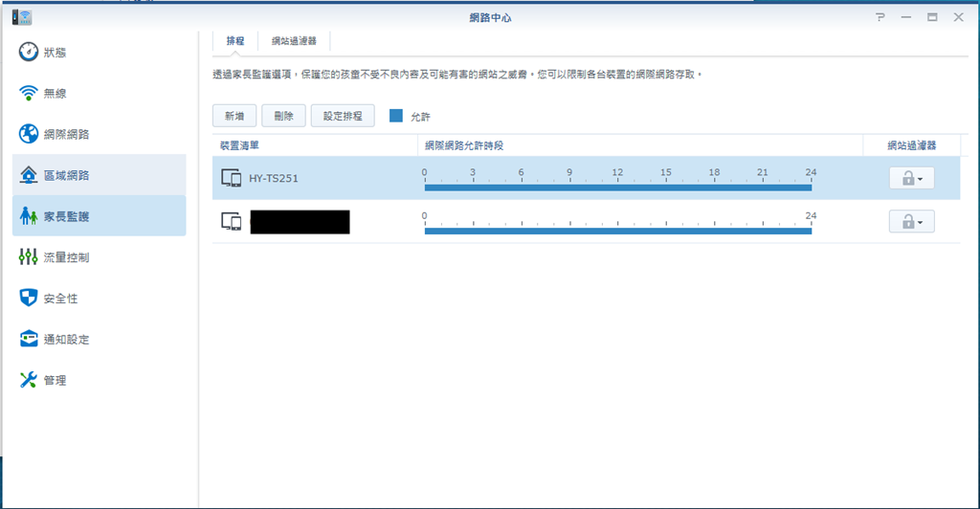980x509 pixels.
Task: Click the blue 允許 legend swatch
Action: pos(395,116)
